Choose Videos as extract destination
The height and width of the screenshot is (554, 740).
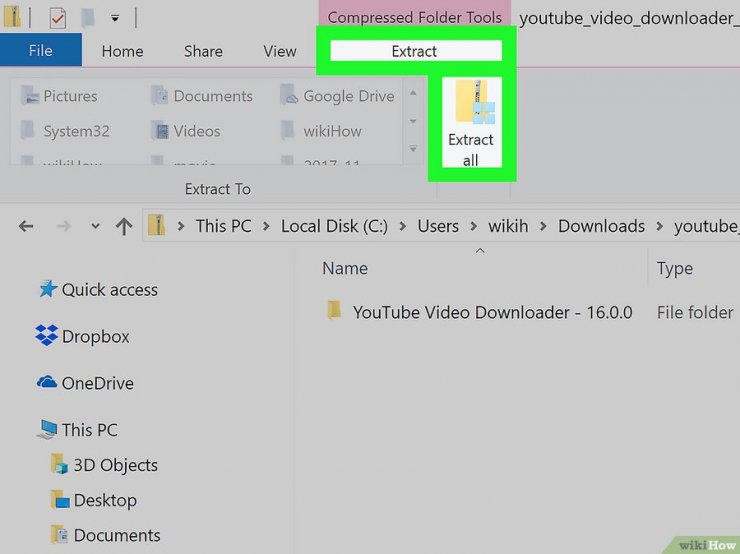[x=185, y=131]
